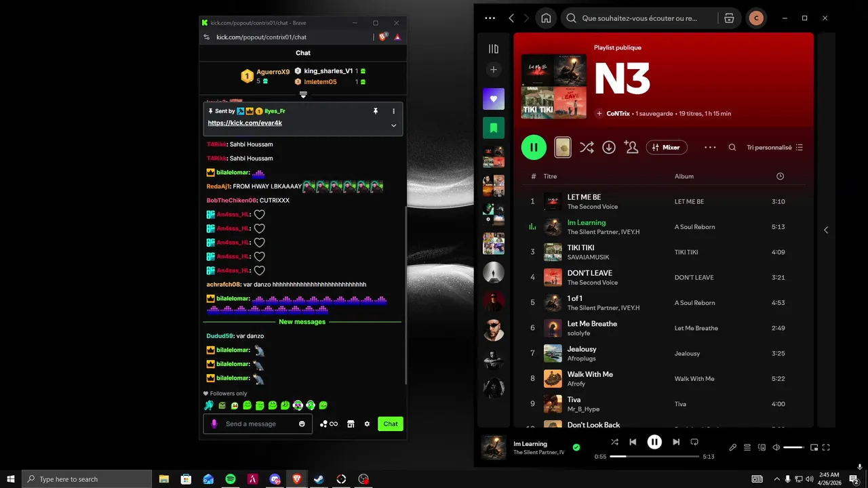Viewport: 868px width, 488px height.
Task: Expand Your Library sidebar
Action: pyautogui.click(x=494, y=49)
